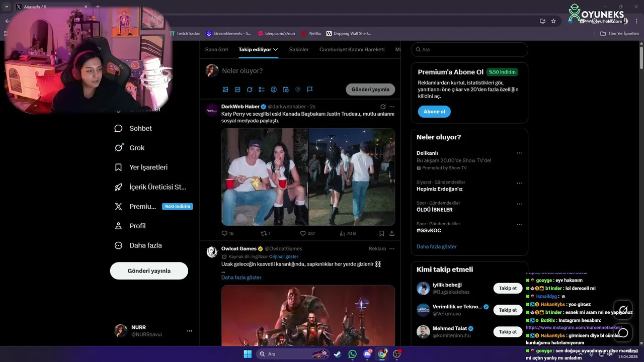644x362 pixels.
Task: Add a photo to the new post
Action: coord(225,89)
